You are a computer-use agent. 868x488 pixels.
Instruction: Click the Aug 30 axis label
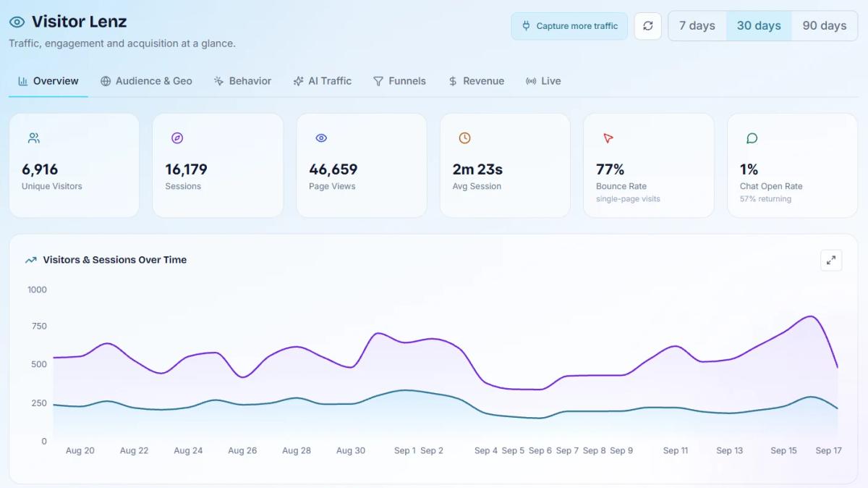351,450
